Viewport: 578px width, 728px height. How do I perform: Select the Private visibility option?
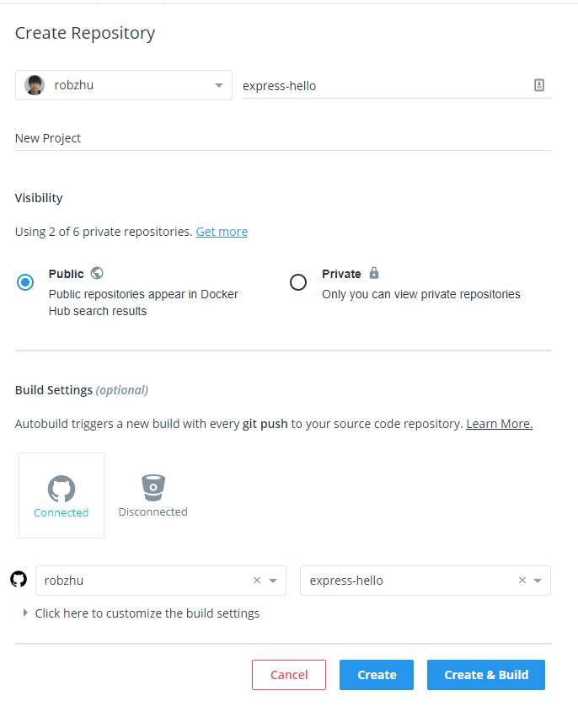tap(298, 282)
